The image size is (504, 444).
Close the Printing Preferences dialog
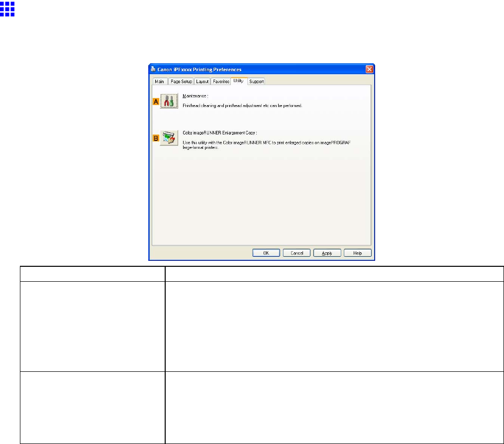coord(369,69)
